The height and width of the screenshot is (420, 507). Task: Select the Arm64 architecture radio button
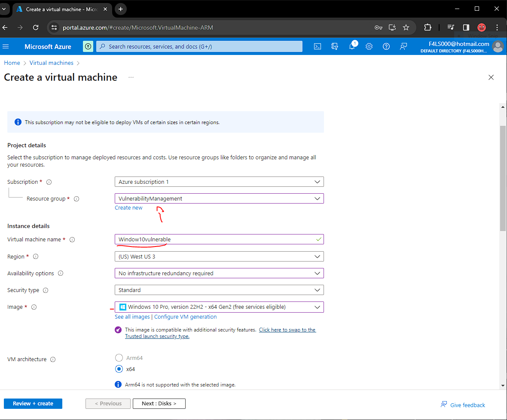pyautogui.click(x=119, y=358)
